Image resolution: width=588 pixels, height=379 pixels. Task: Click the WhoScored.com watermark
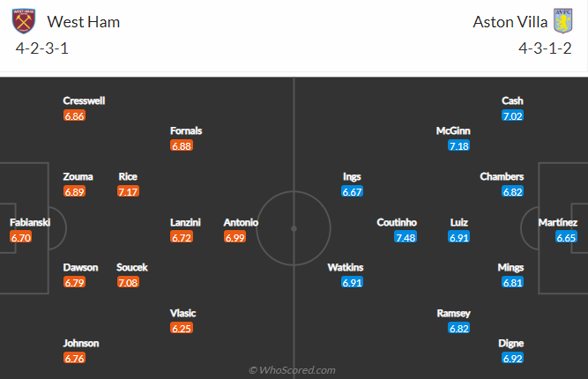tap(292, 370)
